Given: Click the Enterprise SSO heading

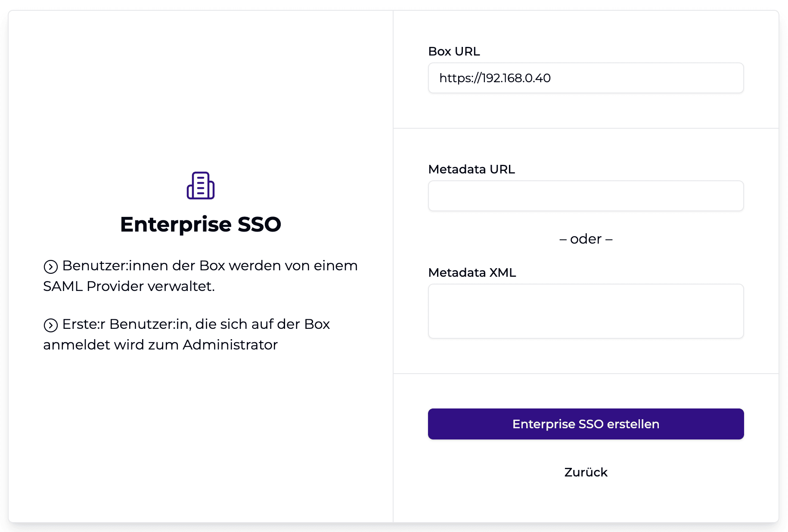Looking at the screenshot, I should [201, 224].
